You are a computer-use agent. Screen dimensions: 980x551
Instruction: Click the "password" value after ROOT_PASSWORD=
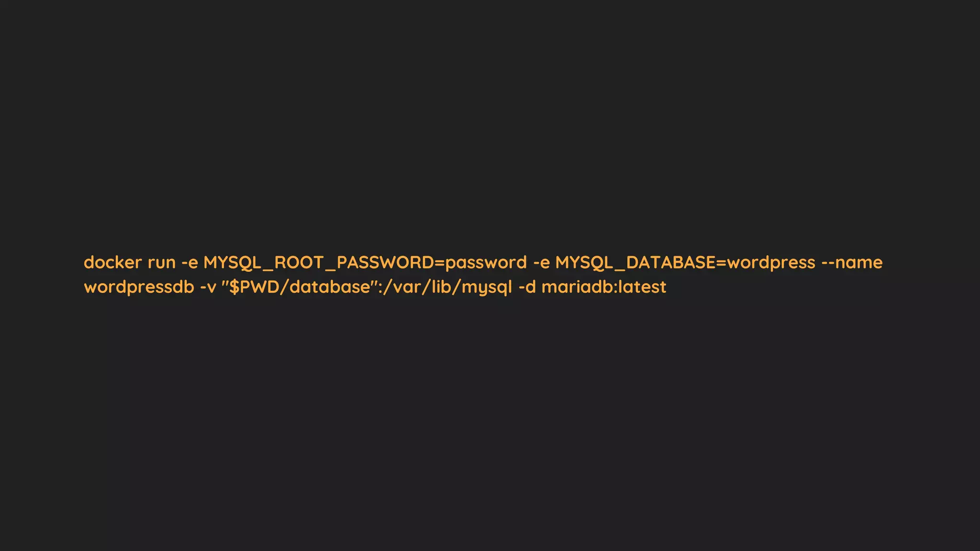point(486,264)
